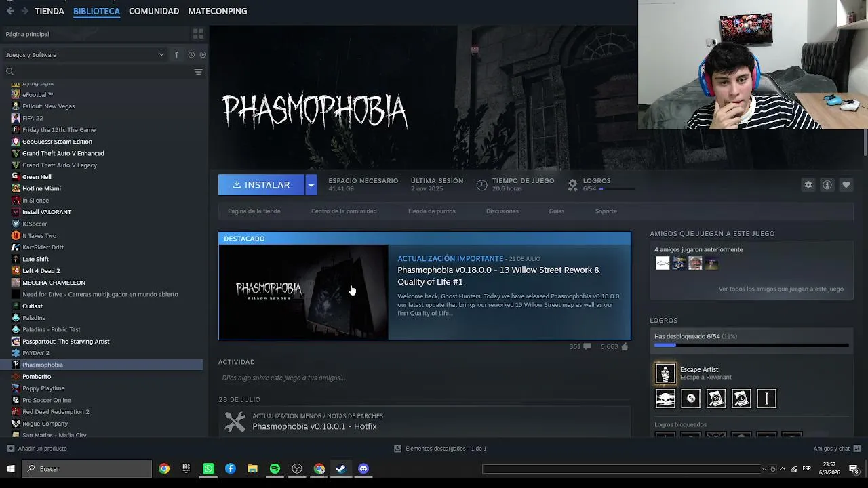
Task: Open Centro de la comunidad link
Action: (x=344, y=211)
